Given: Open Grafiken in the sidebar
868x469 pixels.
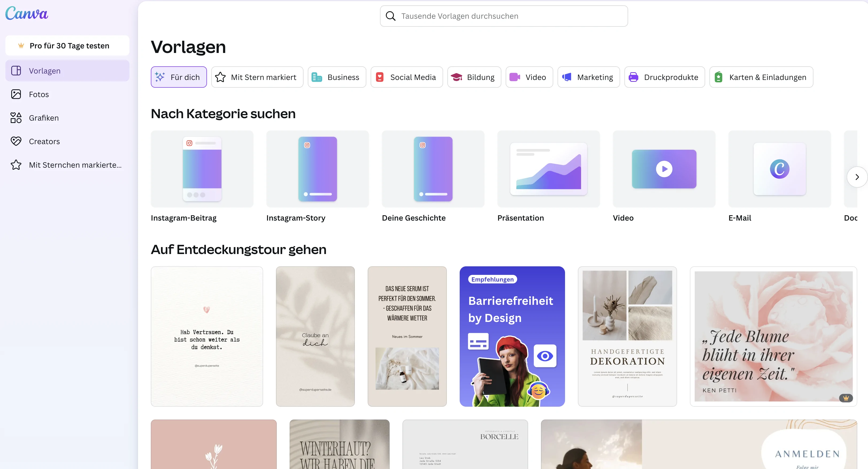Looking at the screenshot, I should coord(44,118).
